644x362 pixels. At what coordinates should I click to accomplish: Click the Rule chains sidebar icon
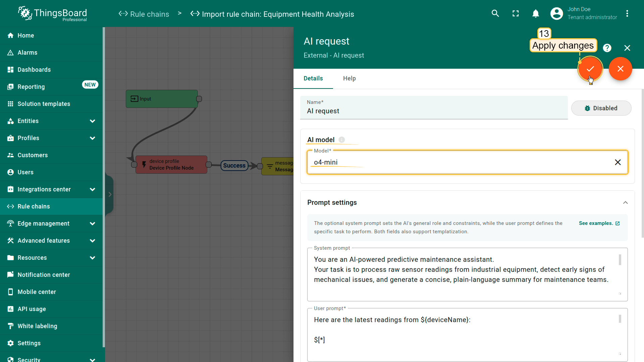pyautogui.click(x=10, y=206)
